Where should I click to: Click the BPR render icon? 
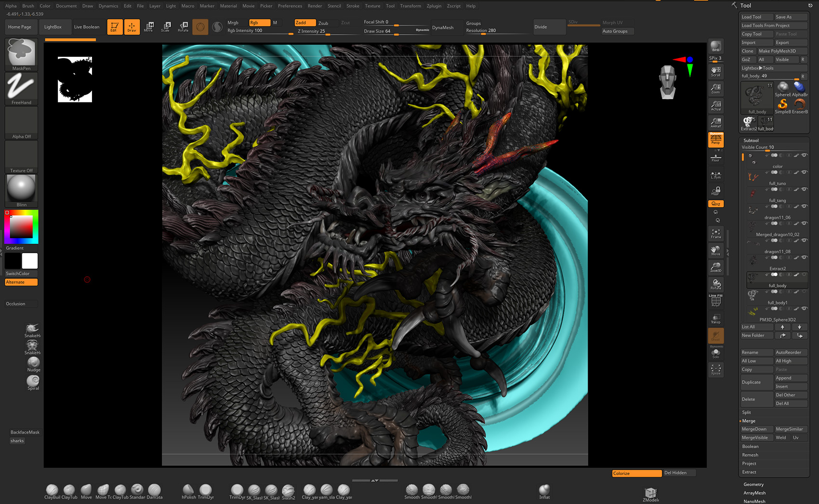pos(716,46)
